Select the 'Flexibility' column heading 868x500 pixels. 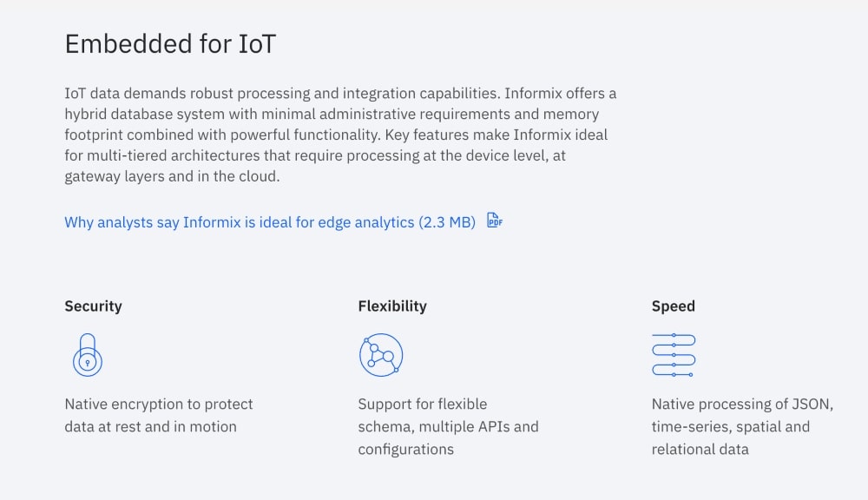click(x=392, y=306)
